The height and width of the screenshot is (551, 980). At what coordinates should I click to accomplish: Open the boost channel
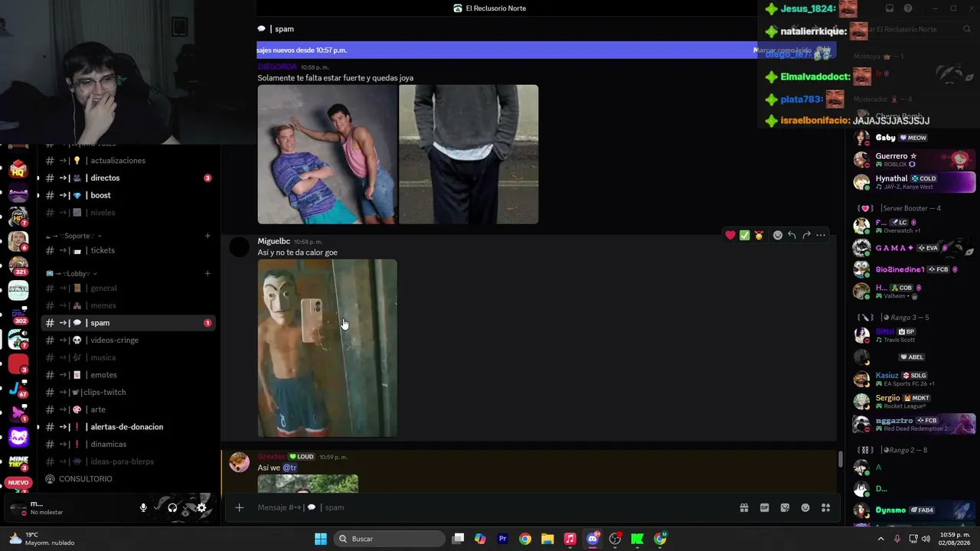tap(128, 195)
